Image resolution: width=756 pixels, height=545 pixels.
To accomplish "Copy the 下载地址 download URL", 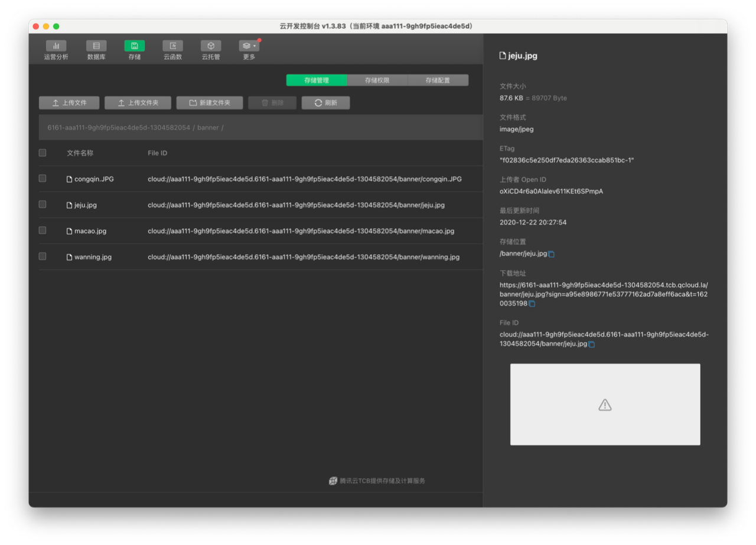I will (x=532, y=304).
